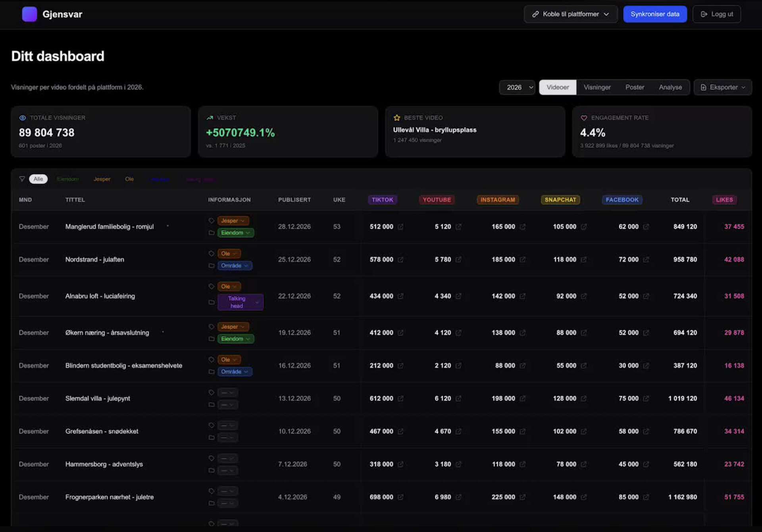The width and height of the screenshot is (762, 532).
Task: Open empty tag selector in Slemdal villa row
Action: (227, 393)
